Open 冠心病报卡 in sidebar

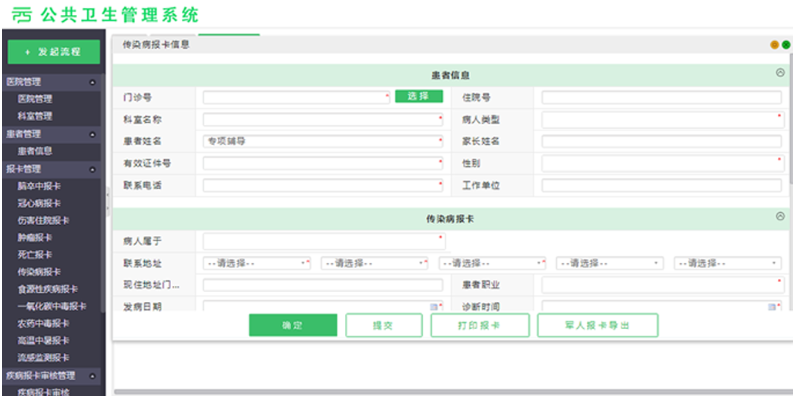(39, 204)
